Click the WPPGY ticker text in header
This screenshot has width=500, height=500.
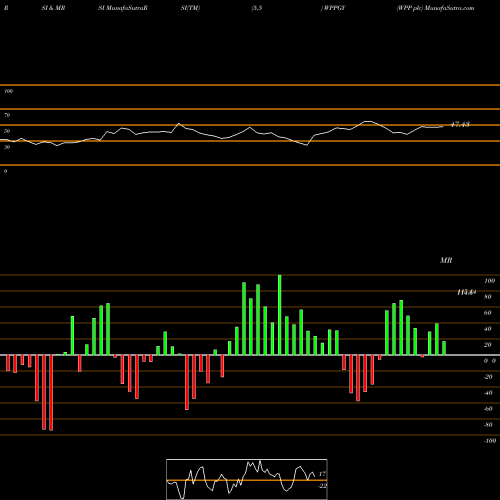point(334,8)
